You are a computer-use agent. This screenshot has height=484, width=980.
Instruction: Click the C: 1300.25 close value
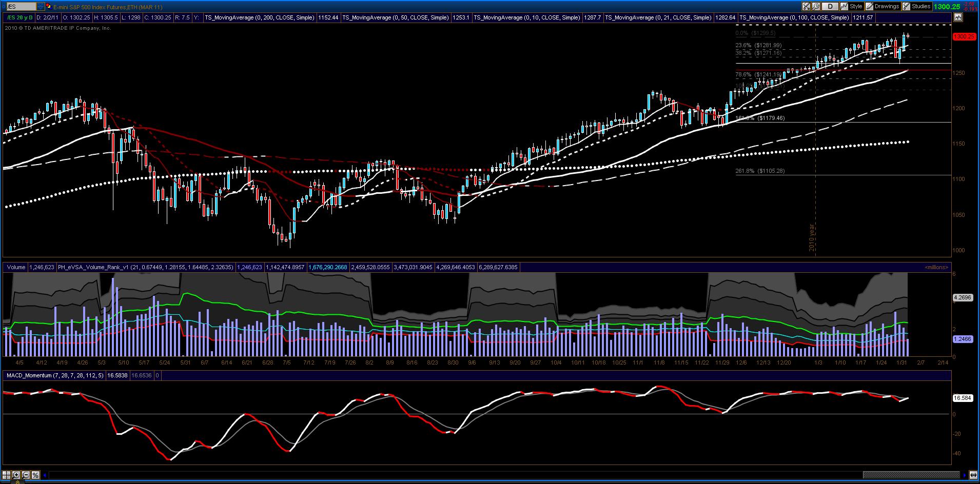pyautogui.click(x=158, y=17)
